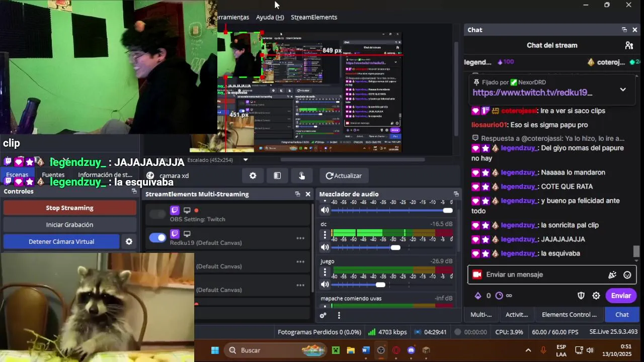Open Discord from the taskbar
The height and width of the screenshot is (362, 644).
pos(411,350)
